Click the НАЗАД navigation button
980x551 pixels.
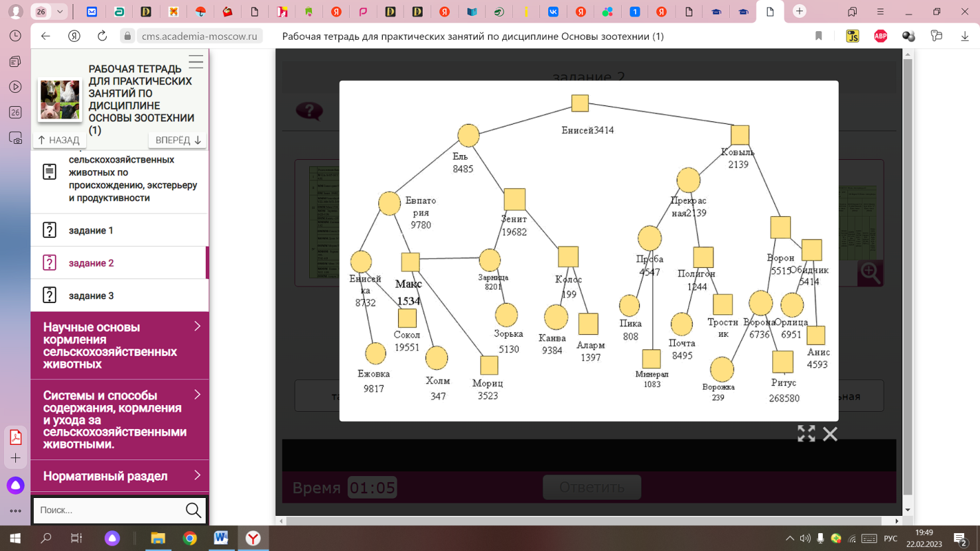(x=58, y=140)
